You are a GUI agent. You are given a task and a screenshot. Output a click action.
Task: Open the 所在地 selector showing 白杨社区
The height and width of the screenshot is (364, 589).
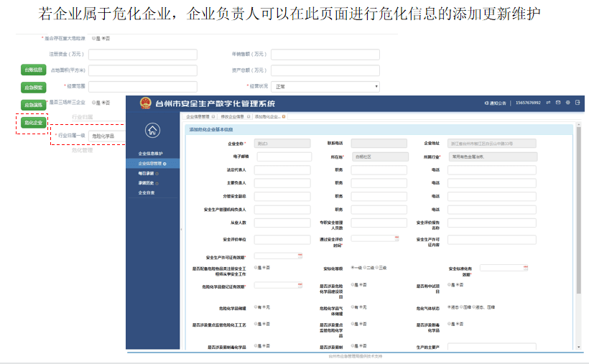point(380,157)
